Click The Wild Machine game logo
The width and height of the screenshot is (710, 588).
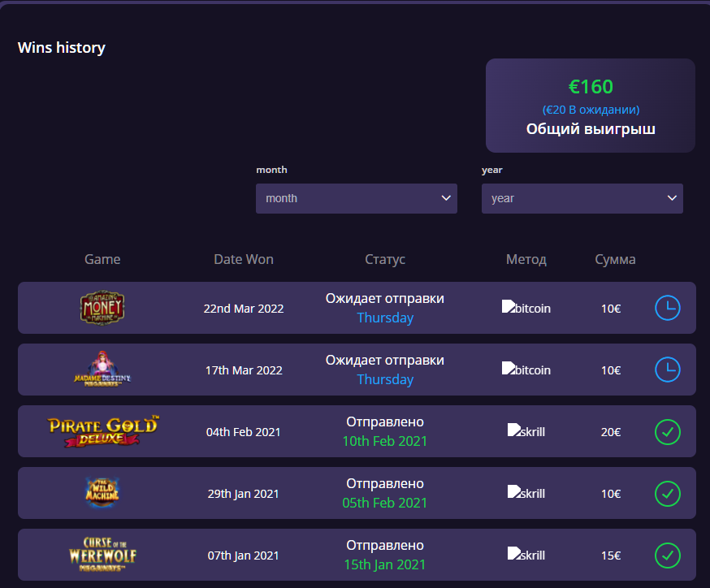click(102, 493)
